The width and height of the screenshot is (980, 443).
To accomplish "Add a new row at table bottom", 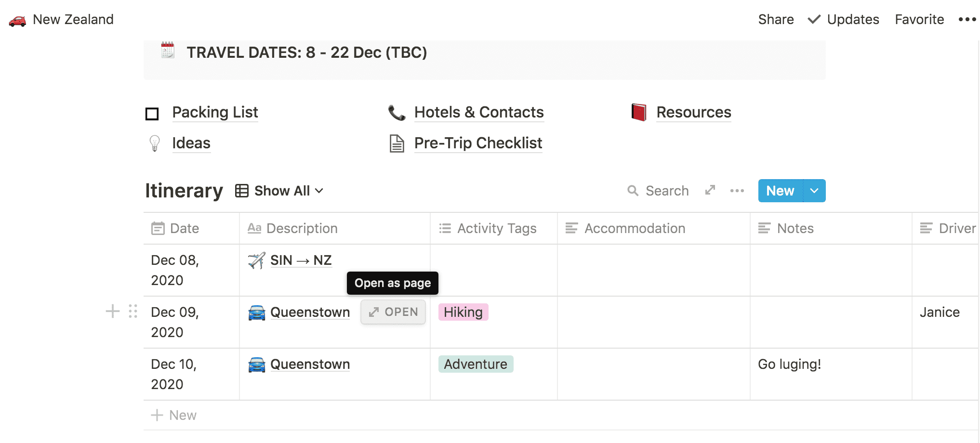I will (x=174, y=416).
